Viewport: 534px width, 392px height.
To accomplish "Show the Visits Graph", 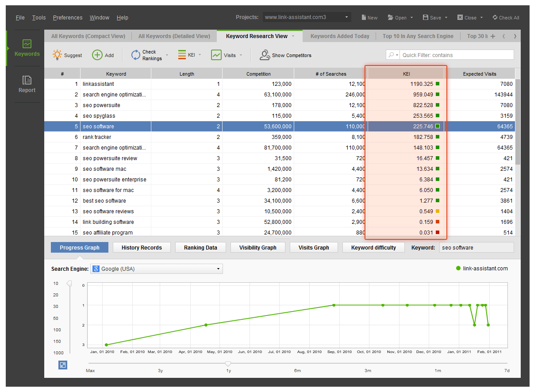I will click(x=314, y=247).
